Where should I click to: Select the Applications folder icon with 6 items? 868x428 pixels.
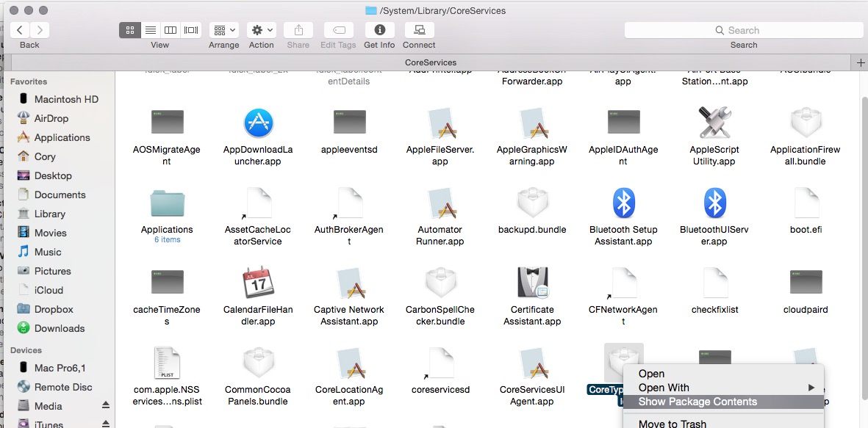point(167,204)
